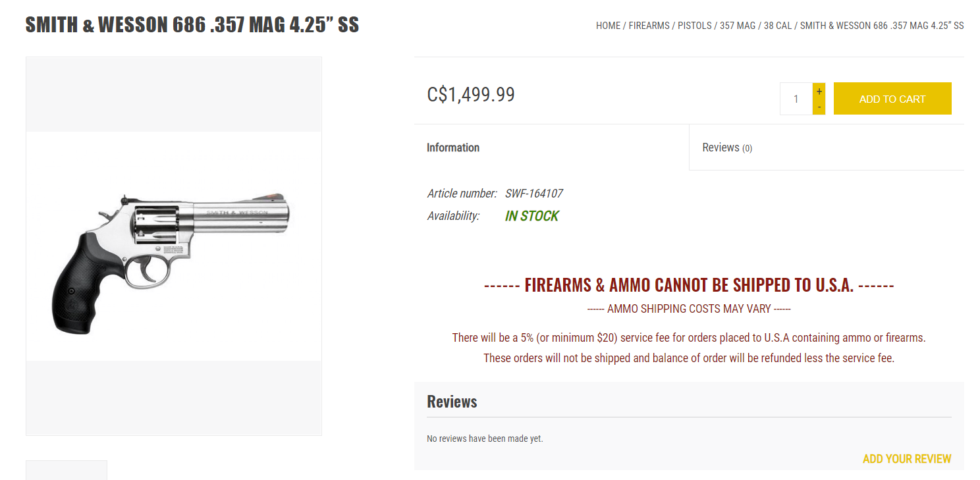The image size is (980, 480).
Task: Switch to the Information tab
Action: tap(453, 147)
